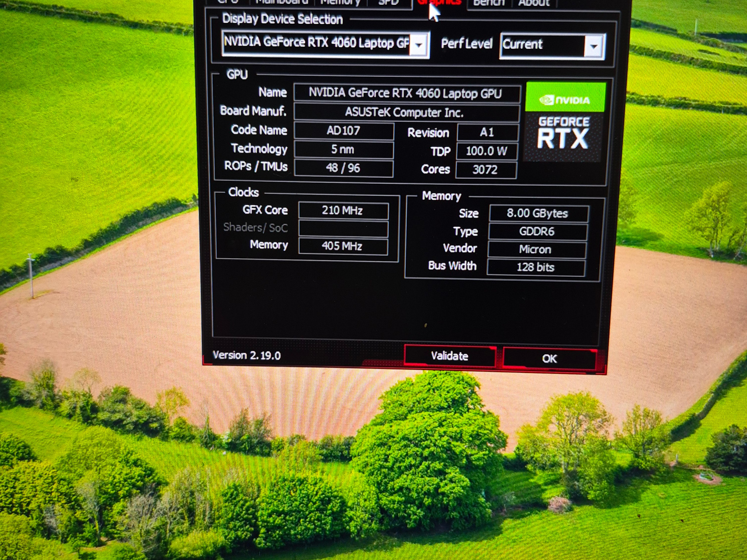This screenshot has height=560, width=747.
Task: Click the NVIDIA GeForce RTX logo
Action: pos(564,122)
